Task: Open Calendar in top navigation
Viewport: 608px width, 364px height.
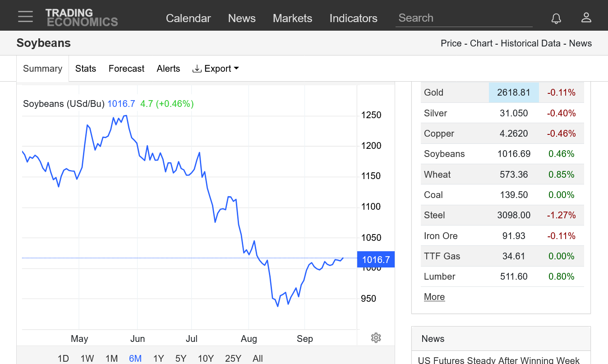Action: click(188, 18)
